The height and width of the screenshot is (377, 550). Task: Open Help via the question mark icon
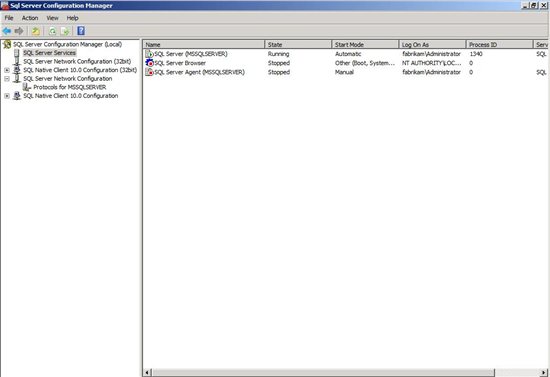pyautogui.click(x=81, y=31)
